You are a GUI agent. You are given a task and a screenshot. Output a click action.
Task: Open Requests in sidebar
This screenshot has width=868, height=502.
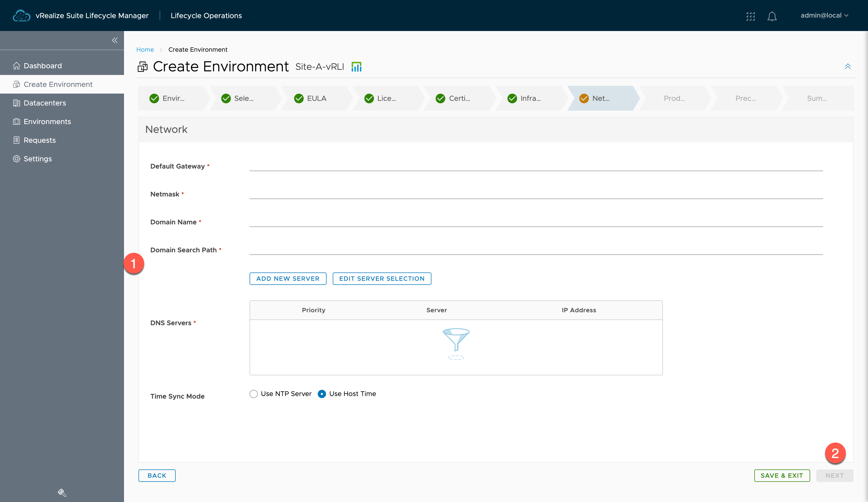coord(62,140)
